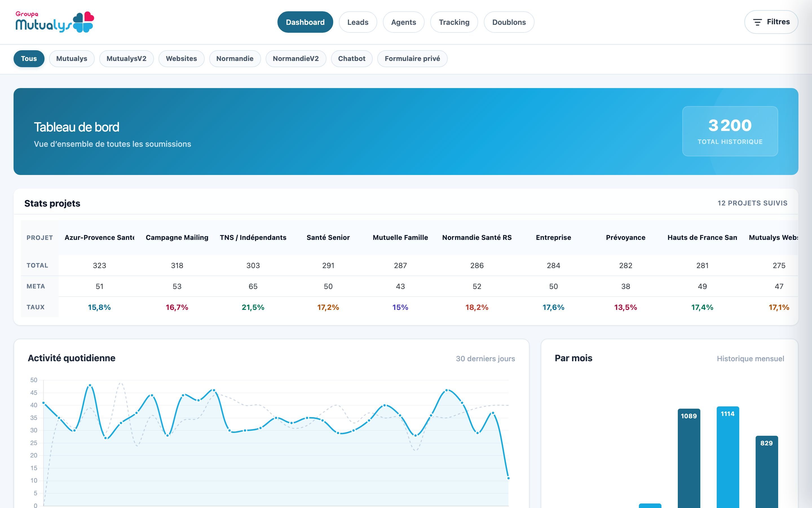Open the Leads tab

coord(358,22)
